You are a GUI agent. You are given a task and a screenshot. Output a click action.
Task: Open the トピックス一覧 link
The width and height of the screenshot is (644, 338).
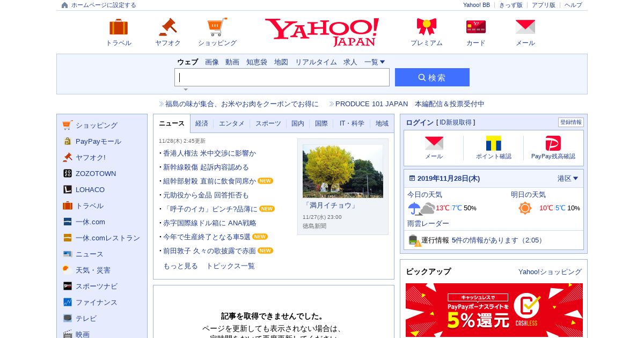pyautogui.click(x=230, y=266)
